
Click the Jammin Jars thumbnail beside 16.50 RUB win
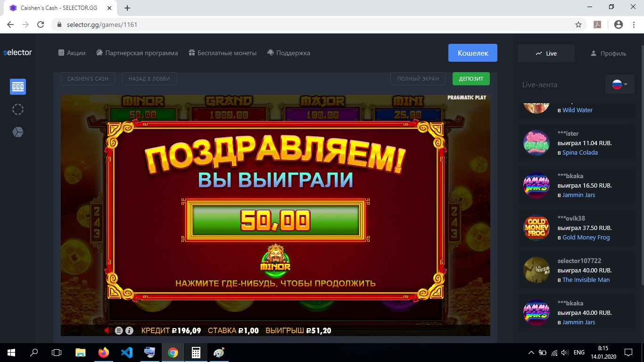point(537,185)
